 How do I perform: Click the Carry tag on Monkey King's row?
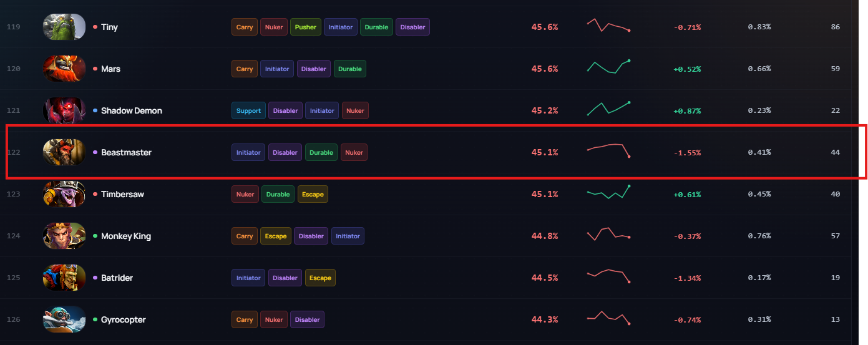click(x=245, y=236)
